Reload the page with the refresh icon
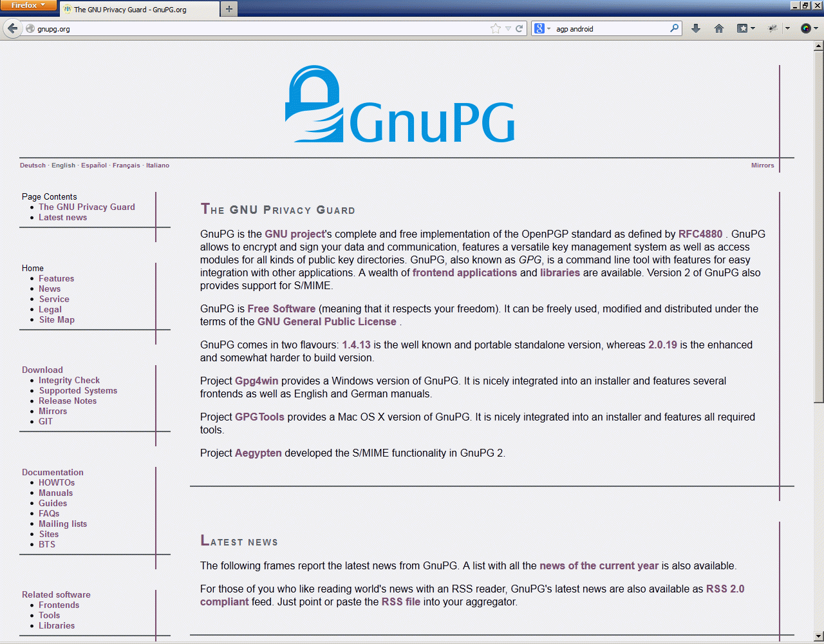 [x=519, y=28]
